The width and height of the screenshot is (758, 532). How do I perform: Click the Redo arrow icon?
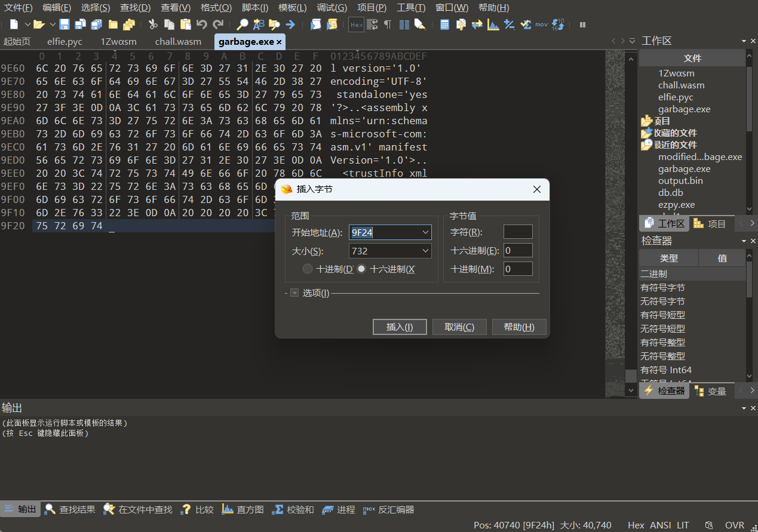(218, 24)
